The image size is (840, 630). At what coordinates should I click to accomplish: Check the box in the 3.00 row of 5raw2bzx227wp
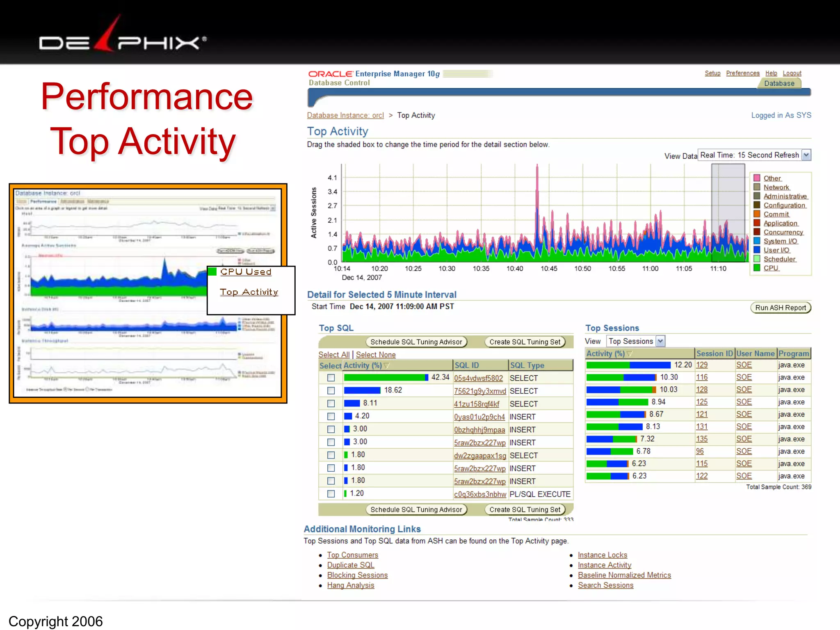click(x=331, y=442)
